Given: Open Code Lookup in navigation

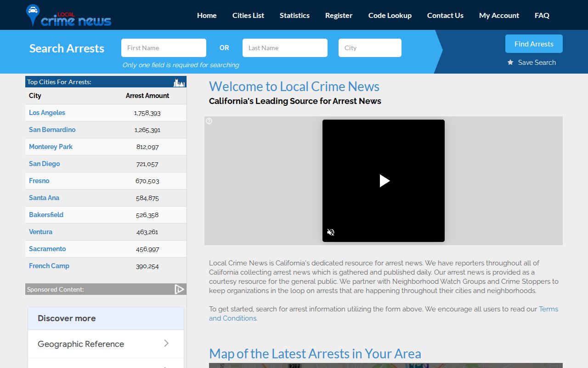Looking at the screenshot, I should [390, 15].
